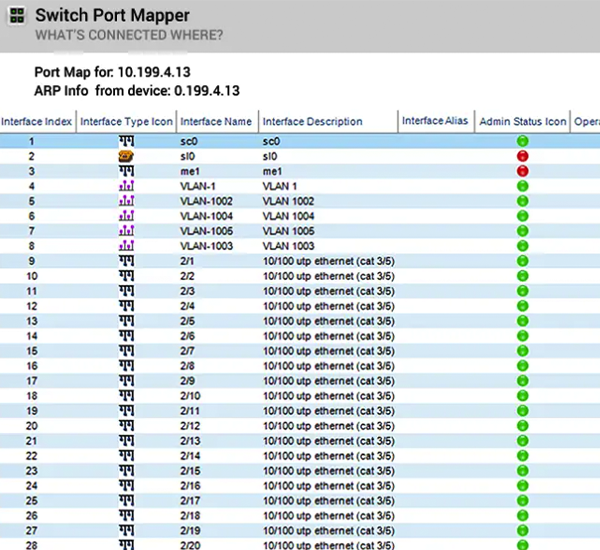Select the interface name cell 2/4
The height and width of the screenshot is (550, 600).
click(x=188, y=306)
